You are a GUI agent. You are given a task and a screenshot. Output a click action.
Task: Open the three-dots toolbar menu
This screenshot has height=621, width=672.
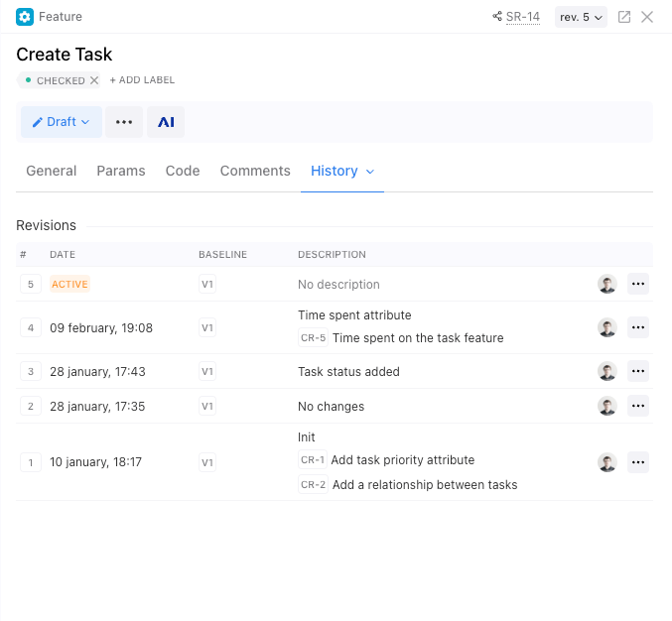(x=124, y=122)
